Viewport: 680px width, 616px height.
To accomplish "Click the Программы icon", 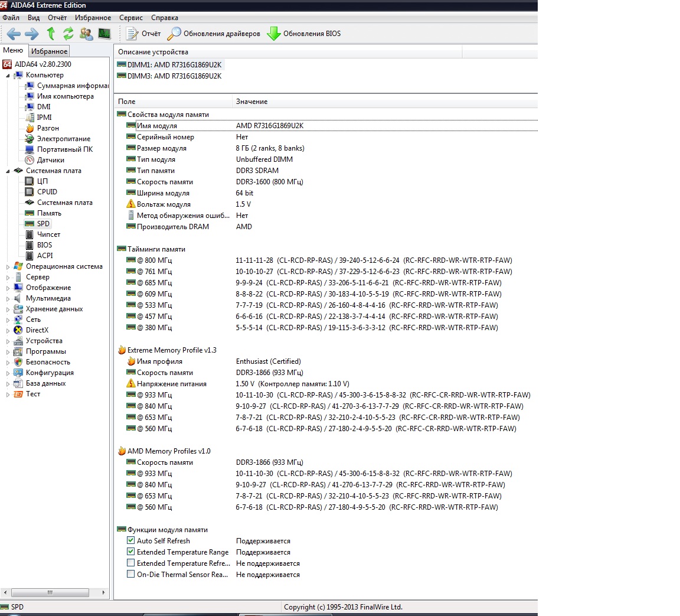I will (18, 351).
